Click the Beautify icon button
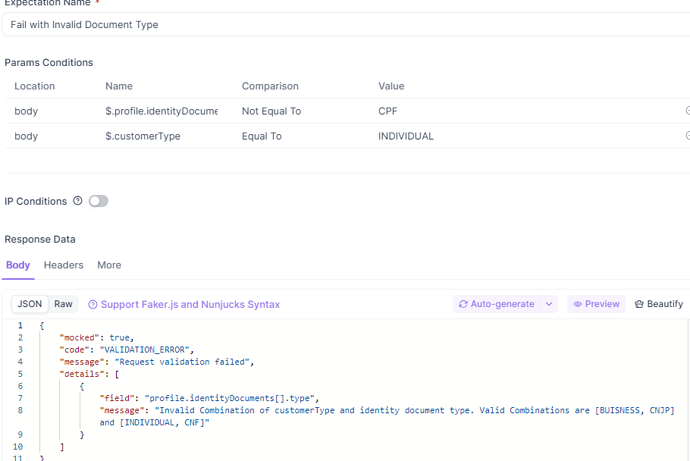This screenshot has width=690, height=461. click(x=640, y=304)
